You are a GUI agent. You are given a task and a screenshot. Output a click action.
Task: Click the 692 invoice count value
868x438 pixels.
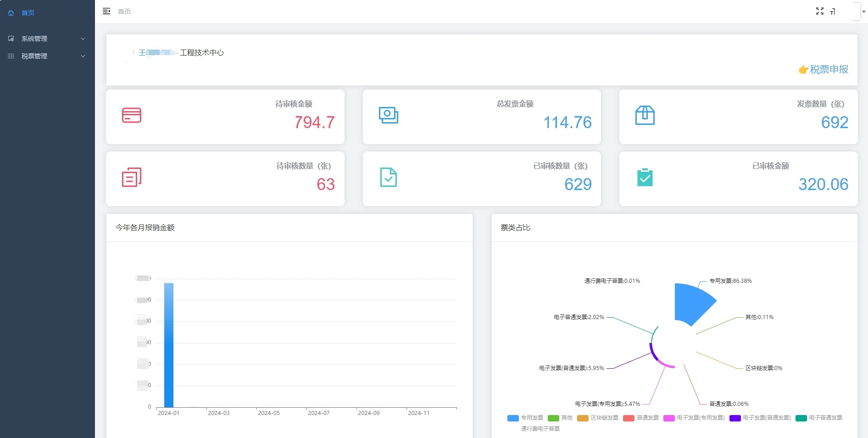835,123
